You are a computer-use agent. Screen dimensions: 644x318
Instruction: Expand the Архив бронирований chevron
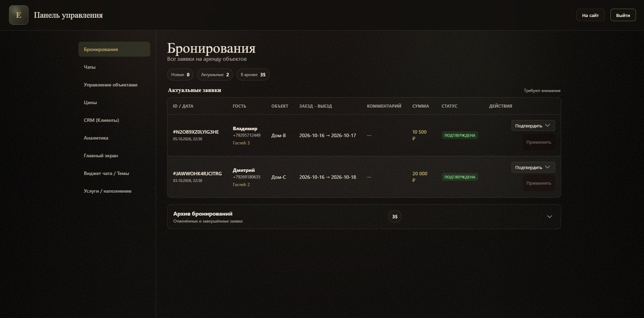coord(549,217)
